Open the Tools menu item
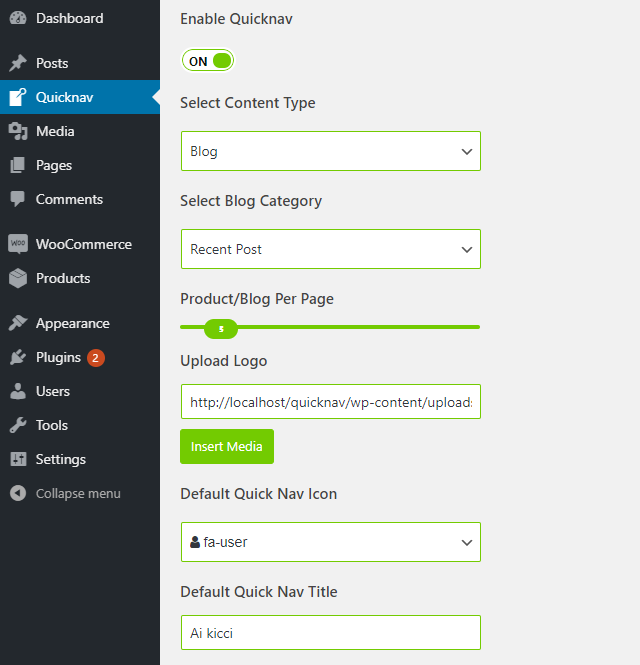The height and width of the screenshot is (665, 640). pos(80,425)
